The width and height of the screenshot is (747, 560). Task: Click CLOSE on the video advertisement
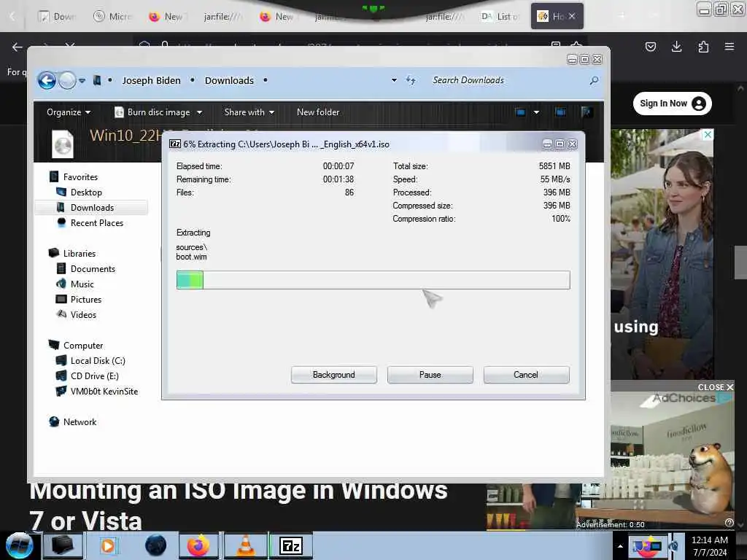pyautogui.click(x=716, y=387)
